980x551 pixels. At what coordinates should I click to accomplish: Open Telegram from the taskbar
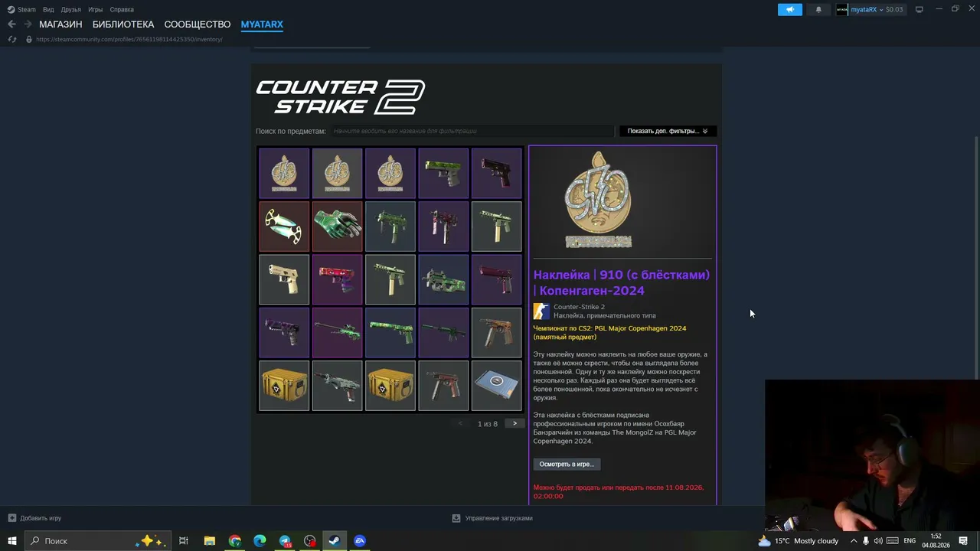click(x=285, y=541)
